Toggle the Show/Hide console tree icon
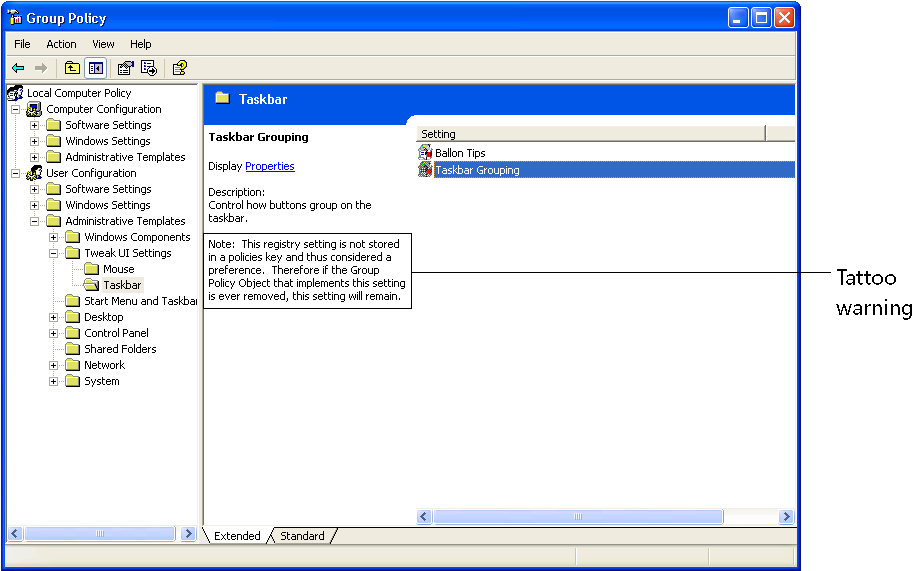 [96, 68]
